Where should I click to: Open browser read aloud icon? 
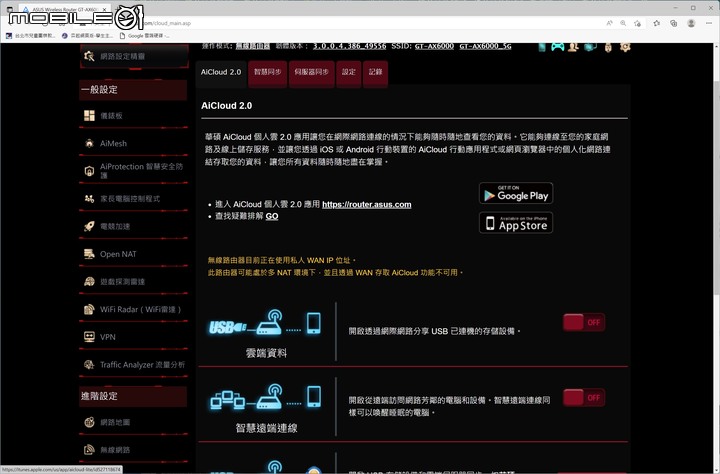[x=609, y=23]
